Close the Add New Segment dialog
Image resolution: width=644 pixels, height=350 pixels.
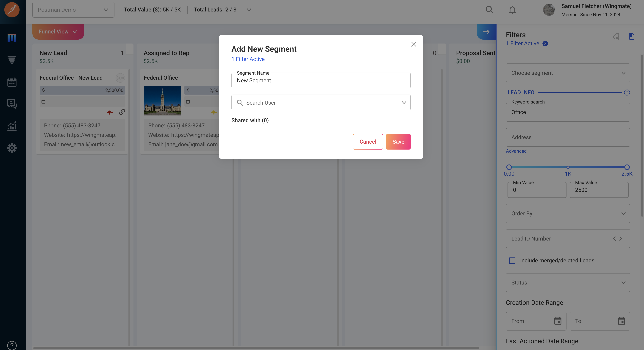(414, 44)
